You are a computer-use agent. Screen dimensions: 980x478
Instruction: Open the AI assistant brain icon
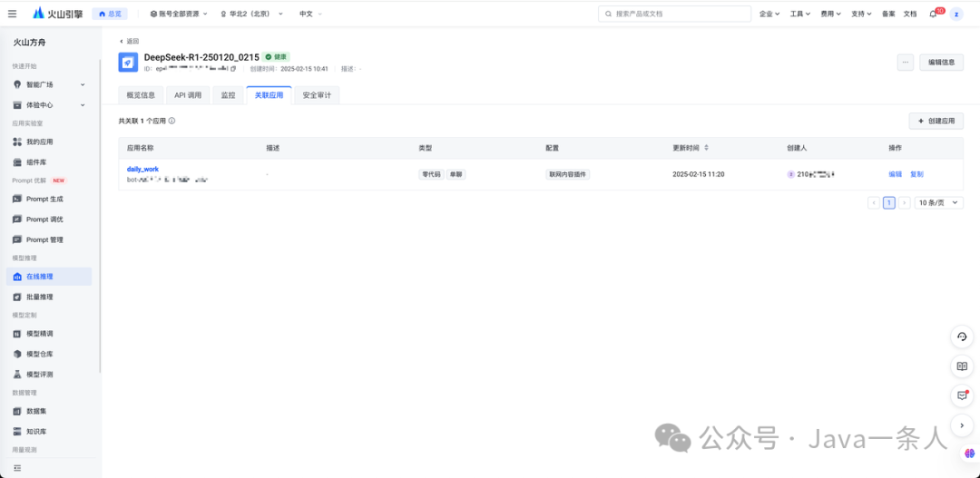tap(969, 454)
